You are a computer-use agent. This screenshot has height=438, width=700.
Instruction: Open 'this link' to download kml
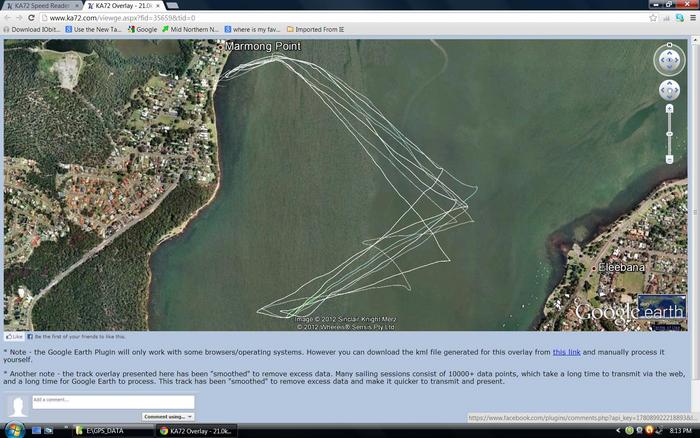566,352
